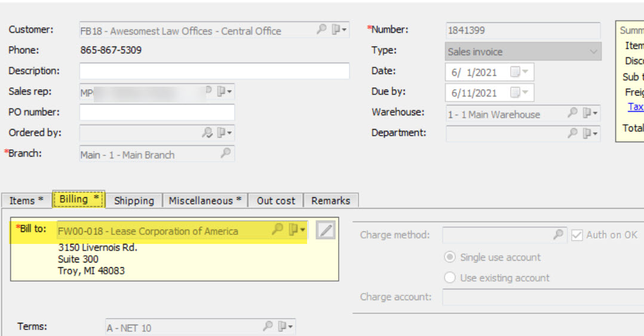This screenshot has height=336, width=644.
Task: Edit Bill to address pencil button
Action: 325,230
